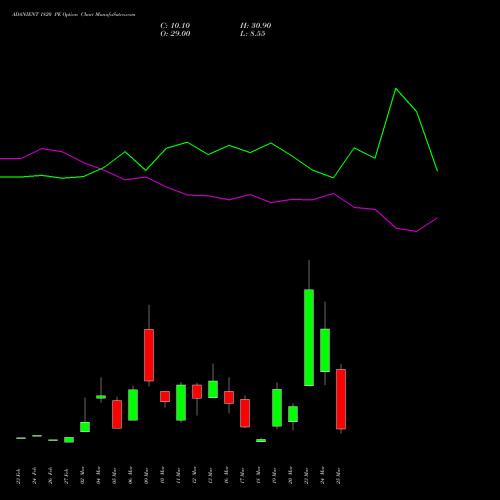This screenshot has height=500, width=500.
Task: Click the high value H: 30.90
Action: (x=255, y=26)
